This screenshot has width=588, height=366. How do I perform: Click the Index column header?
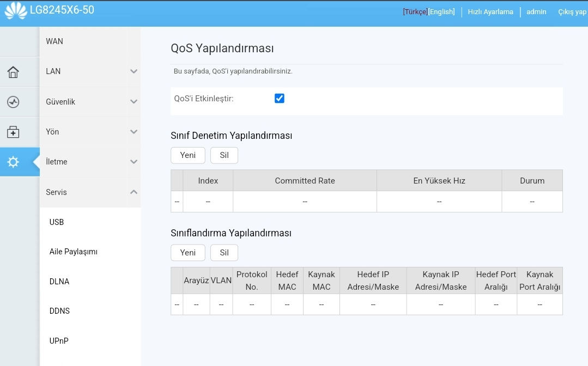[208, 181]
